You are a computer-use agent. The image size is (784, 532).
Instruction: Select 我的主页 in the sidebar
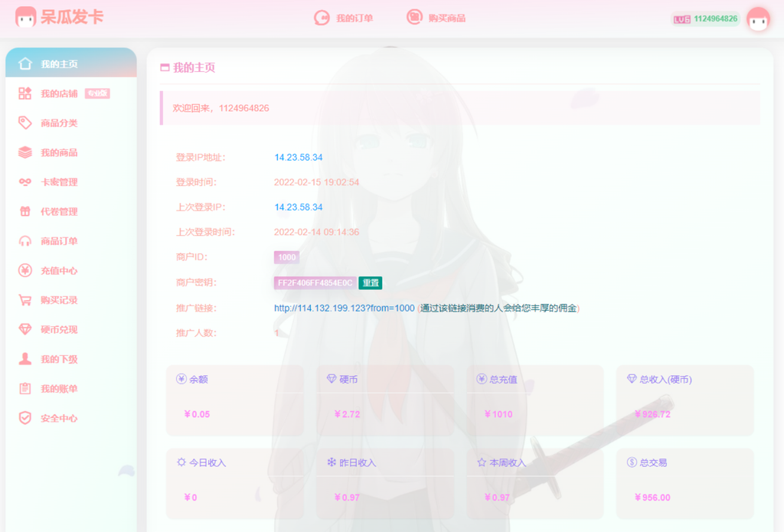71,64
